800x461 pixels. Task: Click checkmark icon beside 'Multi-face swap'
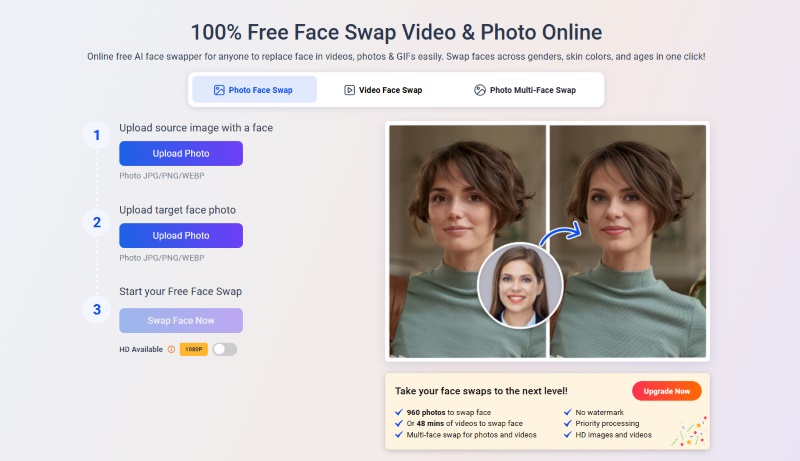click(x=399, y=435)
